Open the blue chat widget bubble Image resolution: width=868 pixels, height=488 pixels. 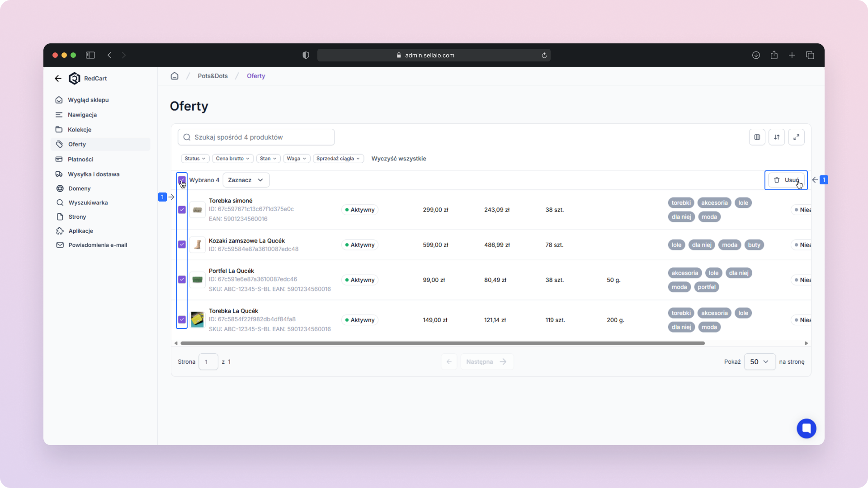tap(806, 428)
